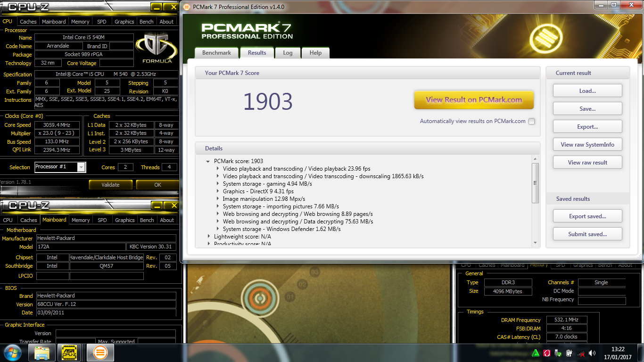Viewport: 644px width, 362px height.
Task: Expand the System storage - importing pictures row
Action: (x=217, y=206)
